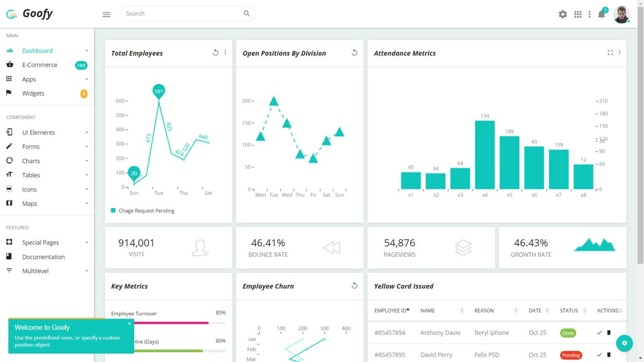
Task: Refresh the Open Positions By Division chart
Action: pos(354,53)
